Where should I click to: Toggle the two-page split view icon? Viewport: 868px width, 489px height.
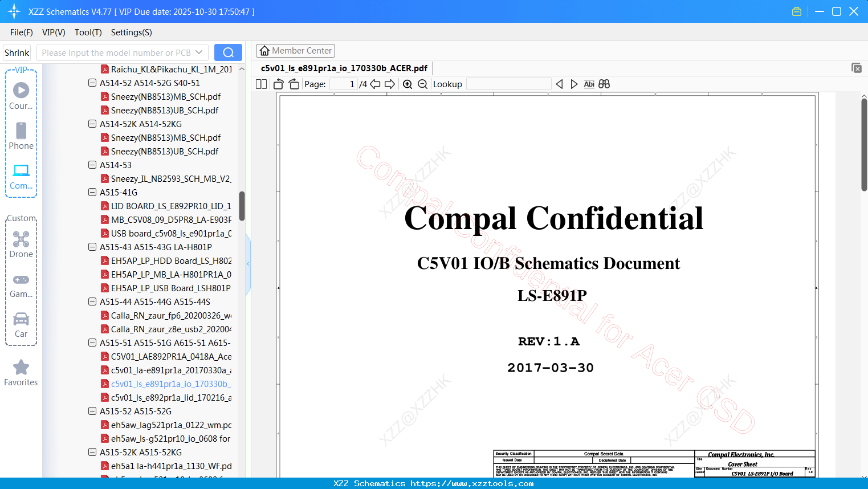(x=261, y=84)
